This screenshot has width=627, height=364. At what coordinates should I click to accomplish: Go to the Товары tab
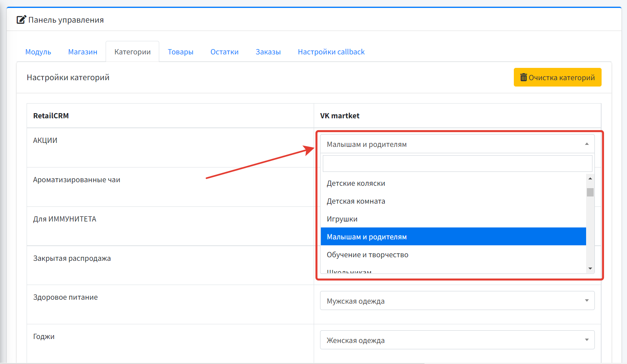181,52
